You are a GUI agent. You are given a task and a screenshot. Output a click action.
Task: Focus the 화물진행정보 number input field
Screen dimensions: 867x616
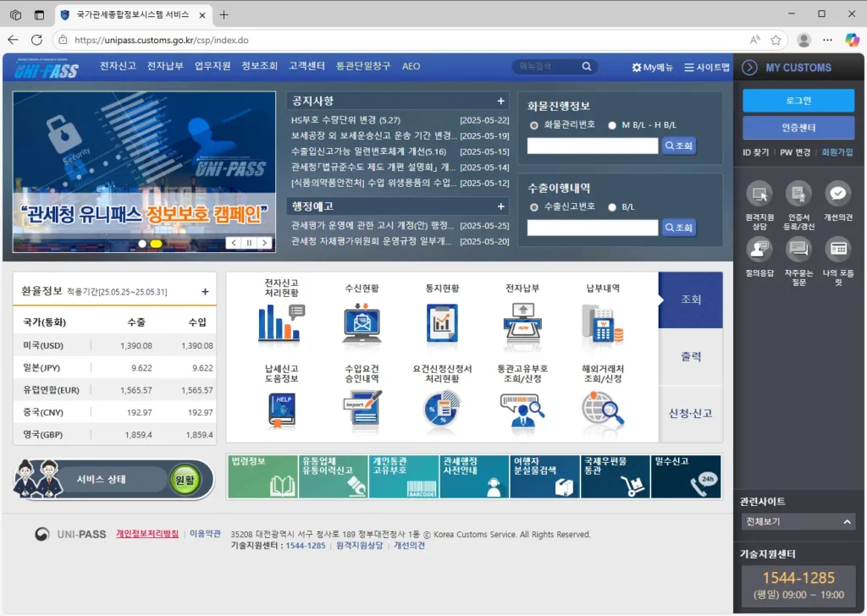coord(593,146)
